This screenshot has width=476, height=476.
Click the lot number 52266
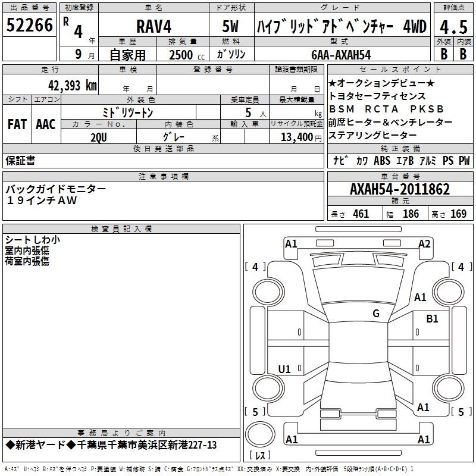click(x=29, y=26)
